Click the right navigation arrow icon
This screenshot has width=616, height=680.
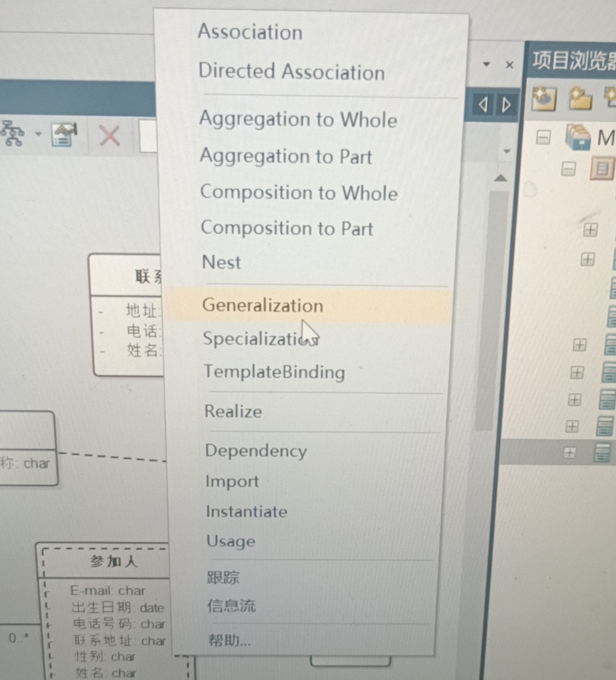tap(506, 105)
